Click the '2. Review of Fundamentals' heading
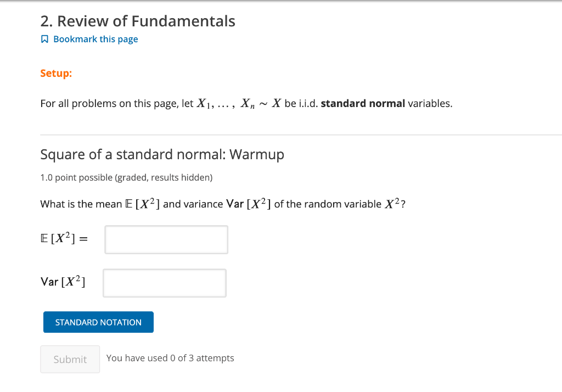 (x=138, y=21)
